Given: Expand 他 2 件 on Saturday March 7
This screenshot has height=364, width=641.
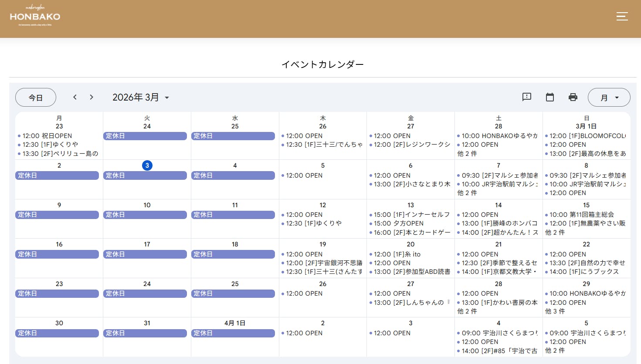Looking at the screenshot, I should click(x=467, y=193).
